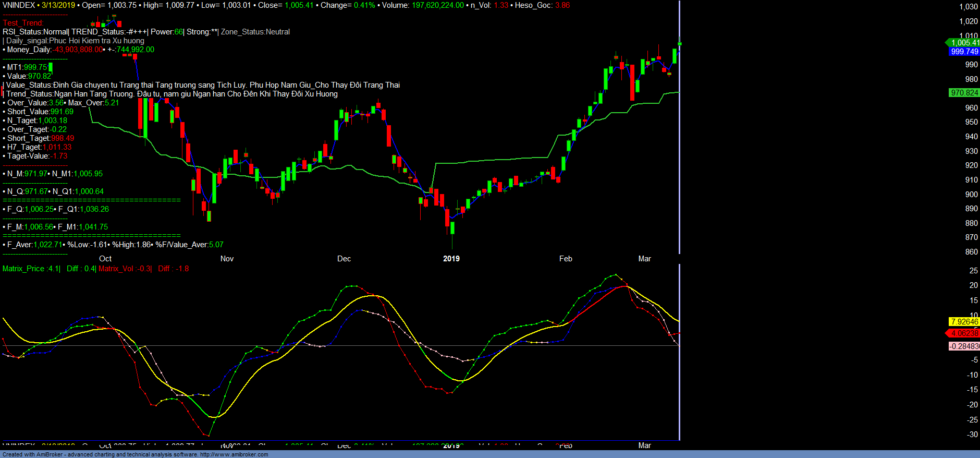
Task: Open the amibroker.com link in footer
Action: [x=234, y=454]
